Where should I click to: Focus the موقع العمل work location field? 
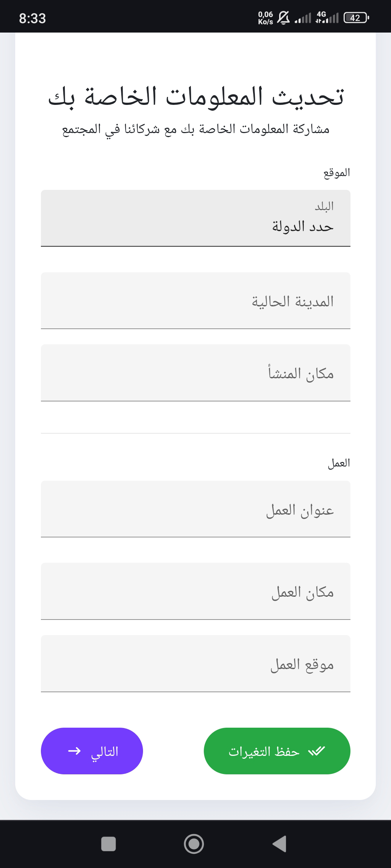pyautogui.click(x=195, y=664)
